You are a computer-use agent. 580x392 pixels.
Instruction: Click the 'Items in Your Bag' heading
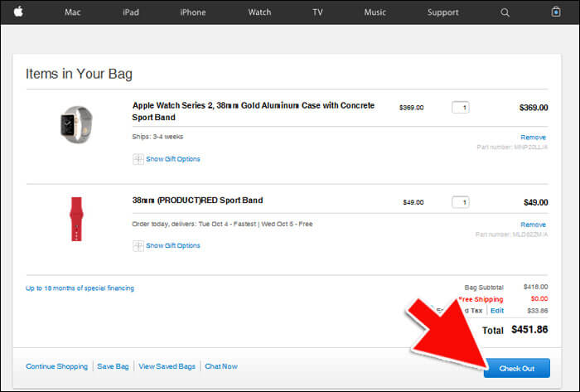click(x=79, y=74)
